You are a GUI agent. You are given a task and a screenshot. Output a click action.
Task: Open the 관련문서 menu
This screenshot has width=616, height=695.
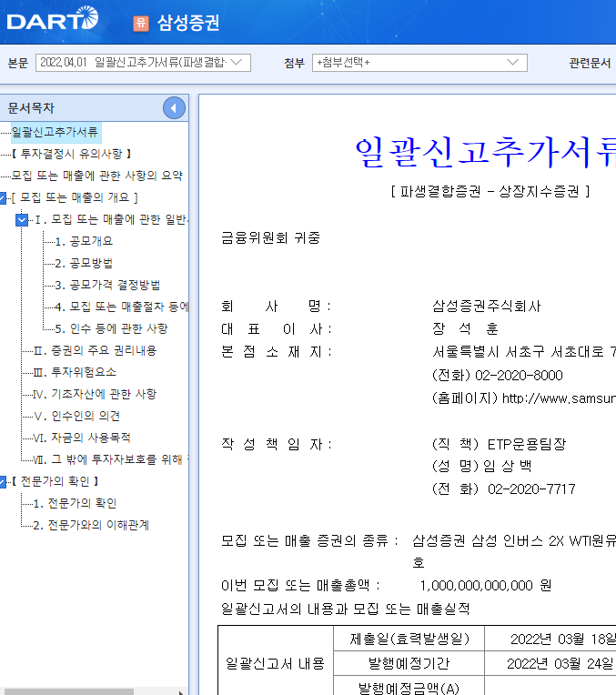tap(590, 63)
